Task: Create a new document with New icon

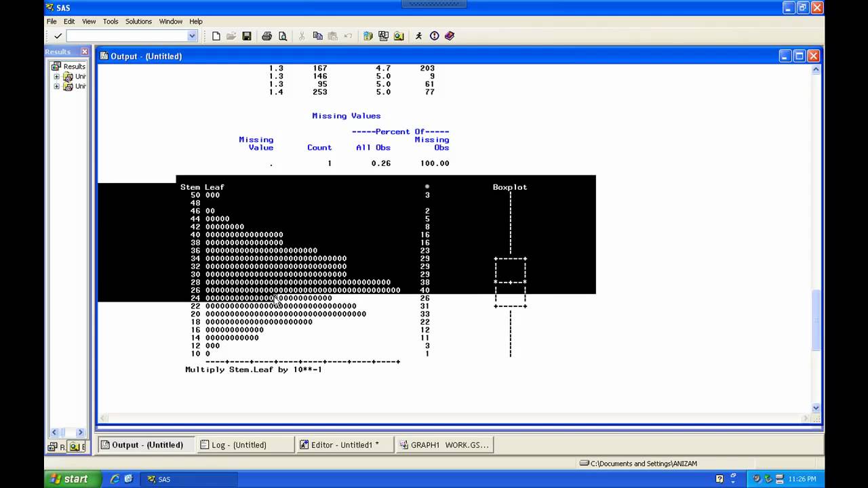Action: tap(216, 36)
